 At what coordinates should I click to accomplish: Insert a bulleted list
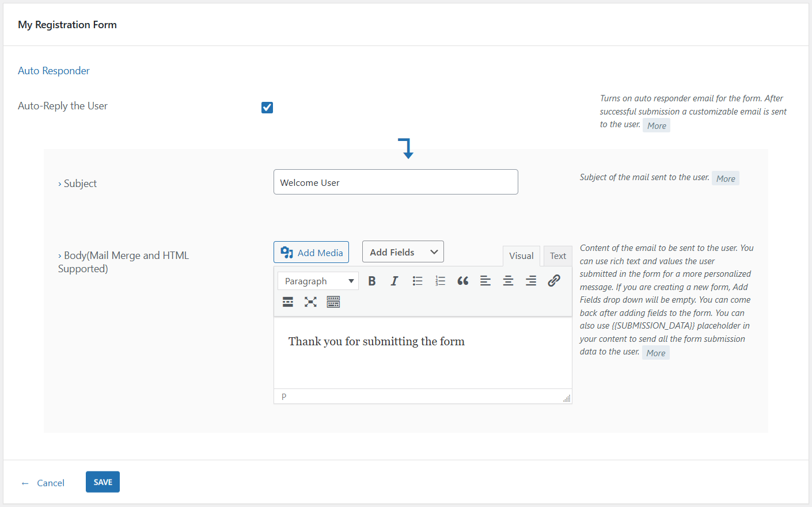point(418,281)
